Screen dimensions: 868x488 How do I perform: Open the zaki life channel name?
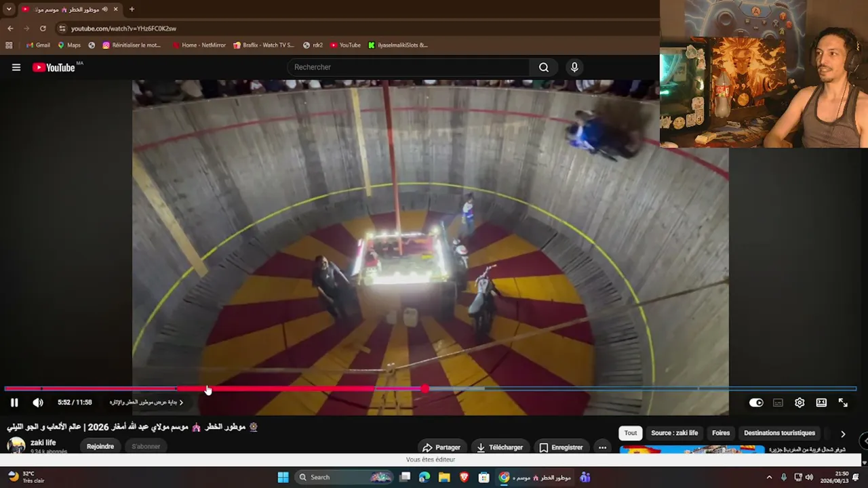click(x=43, y=443)
